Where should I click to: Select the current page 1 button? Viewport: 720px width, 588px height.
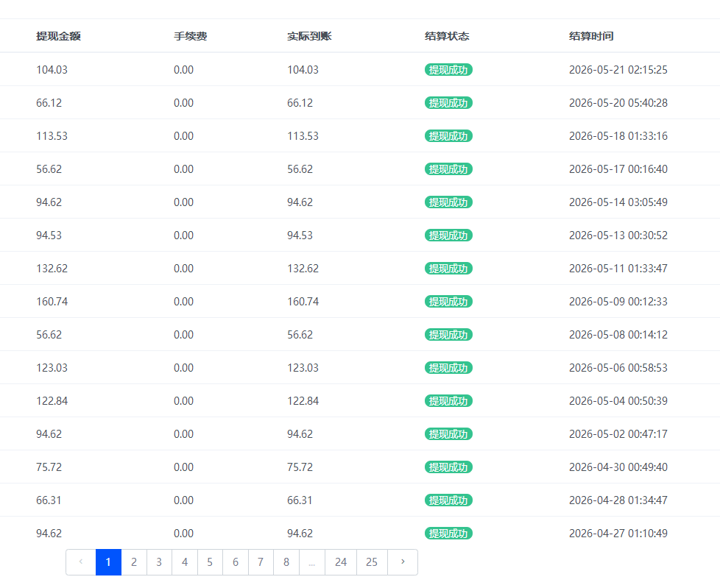pyautogui.click(x=108, y=562)
